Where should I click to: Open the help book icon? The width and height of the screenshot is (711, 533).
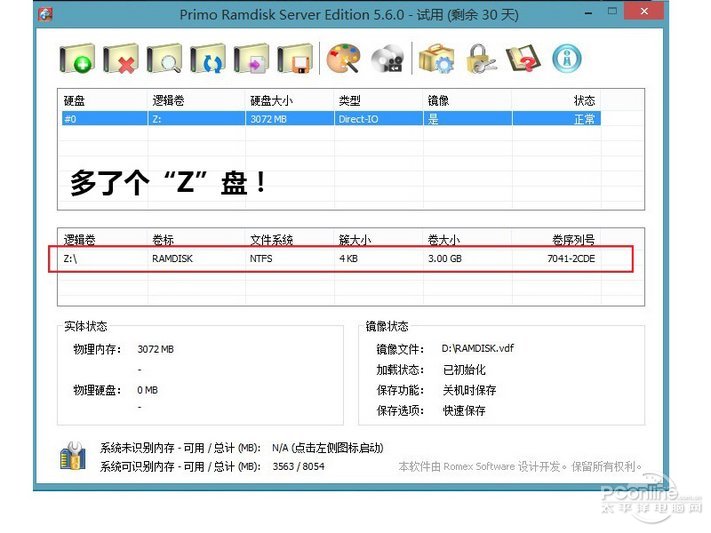tap(523, 58)
